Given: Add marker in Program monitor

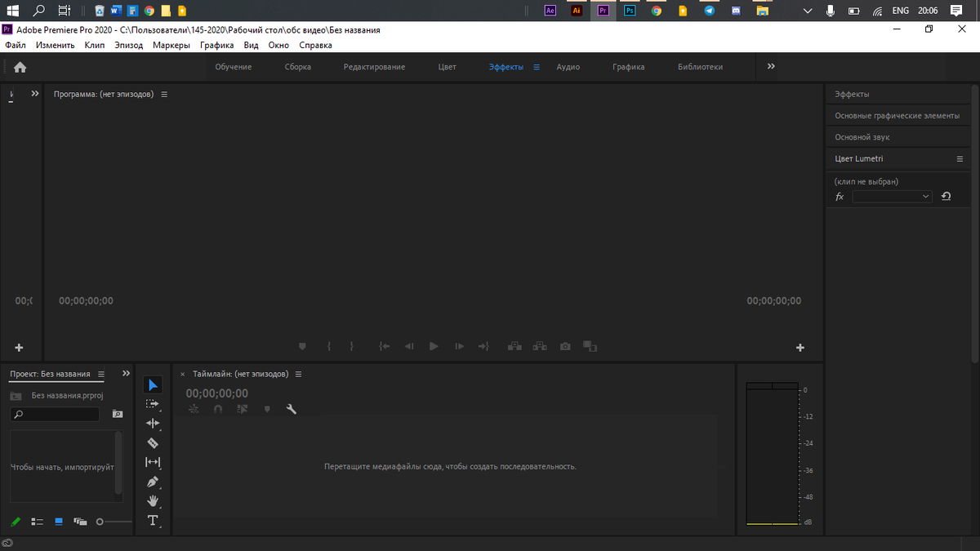Looking at the screenshot, I should pyautogui.click(x=302, y=347).
